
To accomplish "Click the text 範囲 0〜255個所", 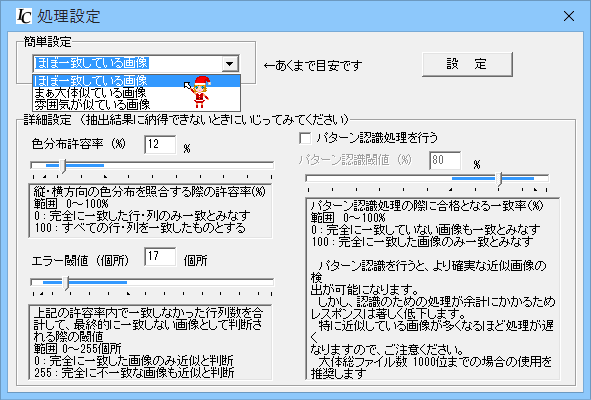I will pos(78,349).
